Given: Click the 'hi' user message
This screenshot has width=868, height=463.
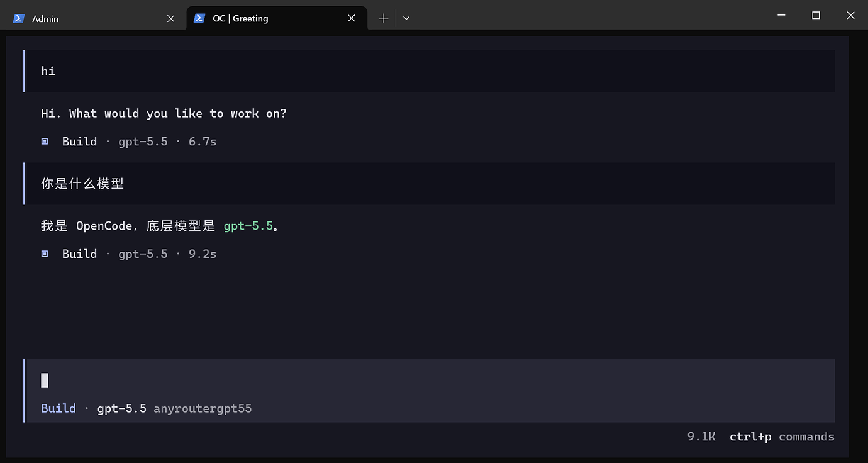Looking at the screenshot, I should click(429, 71).
